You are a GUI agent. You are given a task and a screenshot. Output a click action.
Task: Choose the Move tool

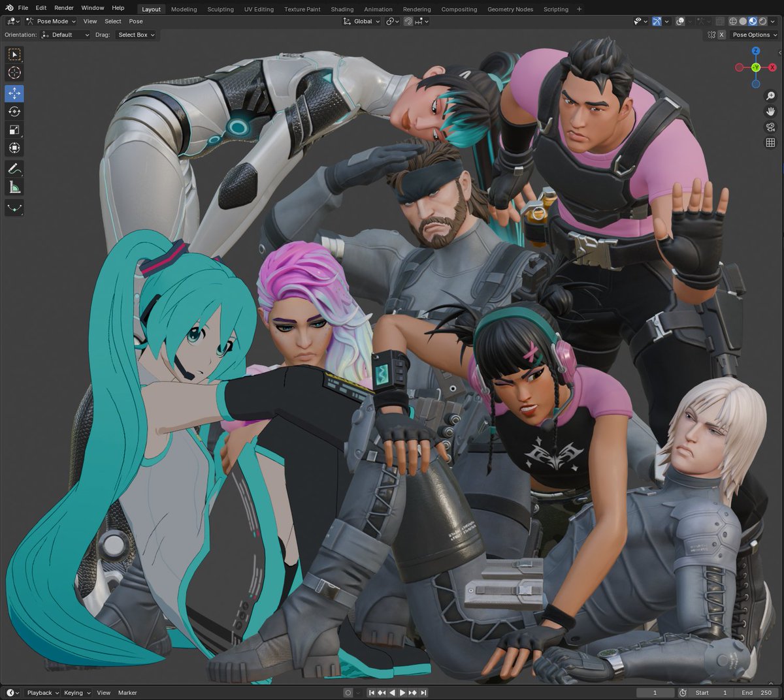click(x=14, y=93)
